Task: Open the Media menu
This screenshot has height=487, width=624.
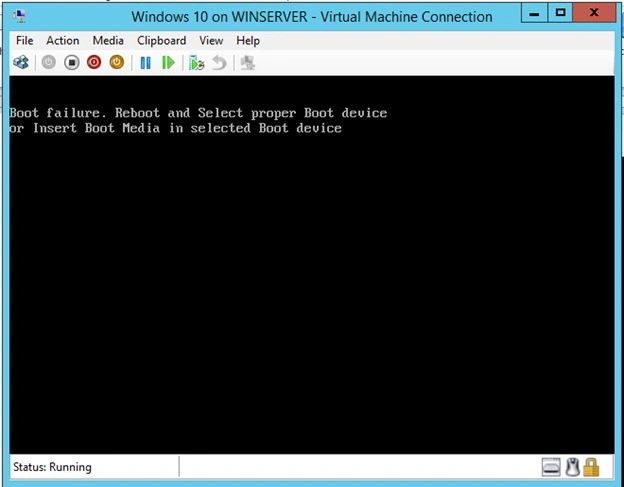Action: coord(108,41)
